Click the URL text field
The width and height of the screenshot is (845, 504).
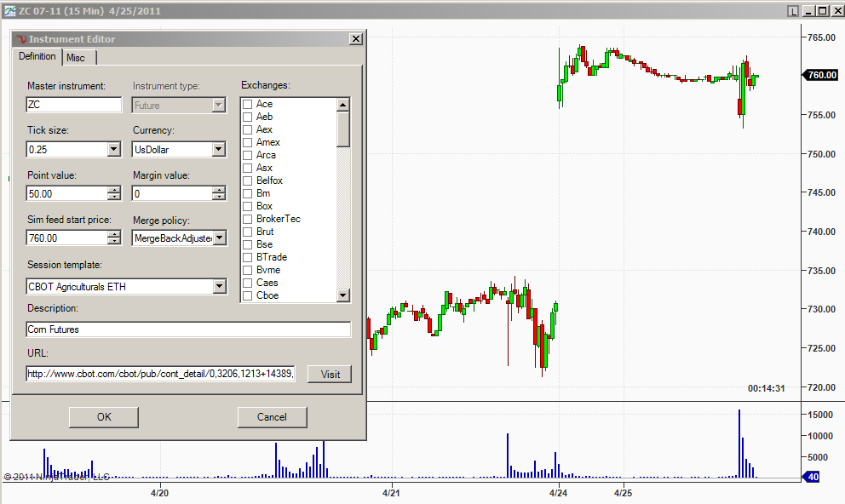click(x=161, y=374)
